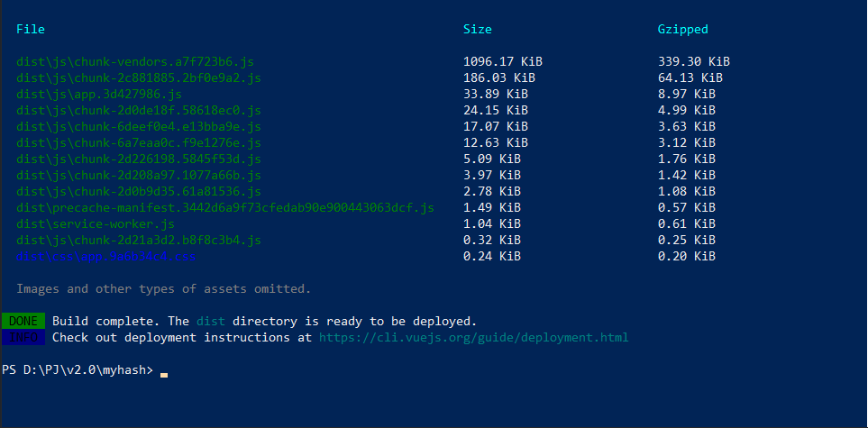Screen dimensions: 868x428
Task: Click the chunk-2c881885.2bf0e9a2.js file path
Action: 139,78
